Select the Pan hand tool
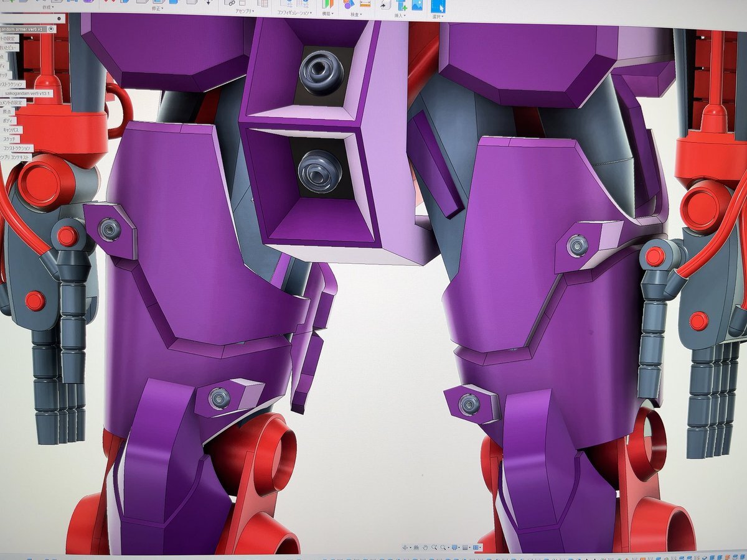Viewport: 747px width, 560px height. 425,548
